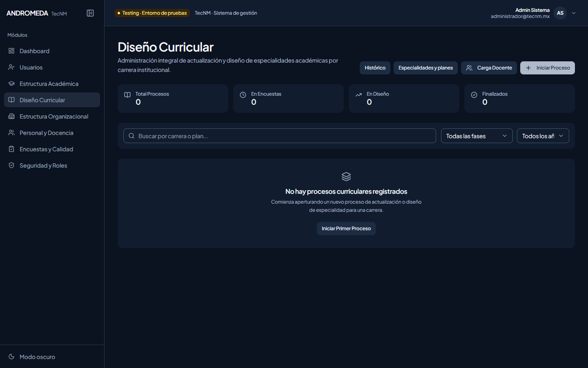Screen dimensions: 588x368
Task: Click the Iniciar Proceso button
Action: click(548, 68)
